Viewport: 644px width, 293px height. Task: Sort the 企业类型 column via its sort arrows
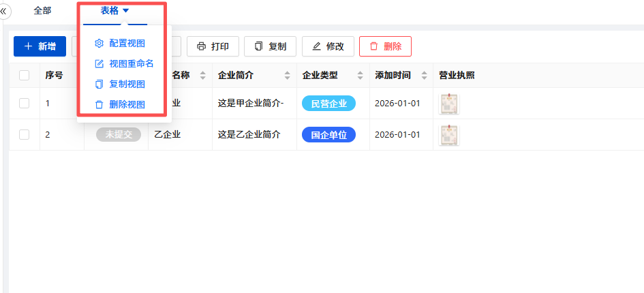pyautogui.click(x=361, y=75)
